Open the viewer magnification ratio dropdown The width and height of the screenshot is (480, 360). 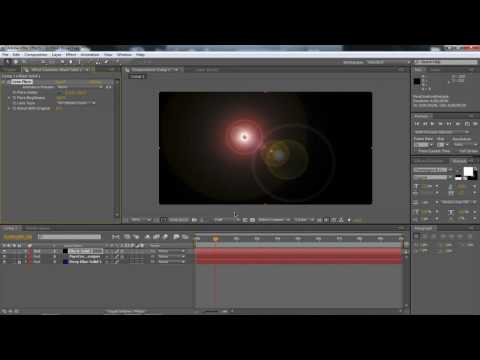tap(141, 220)
